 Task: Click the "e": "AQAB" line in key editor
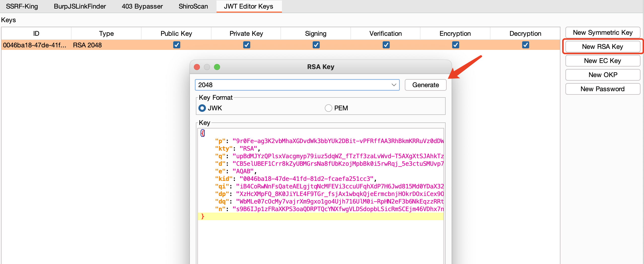[236, 171]
